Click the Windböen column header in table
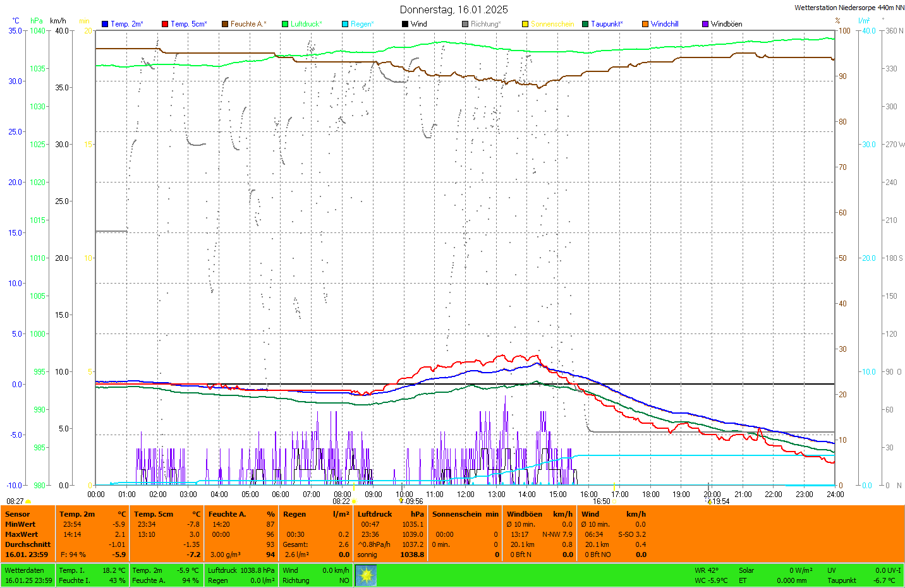The width and height of the screenshot is (905, 588). tap(525, 514)
